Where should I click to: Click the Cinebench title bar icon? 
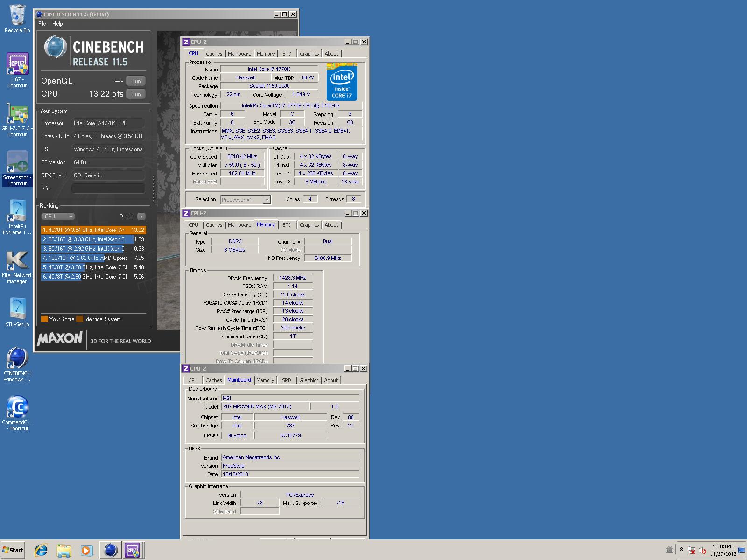[39, 14]
